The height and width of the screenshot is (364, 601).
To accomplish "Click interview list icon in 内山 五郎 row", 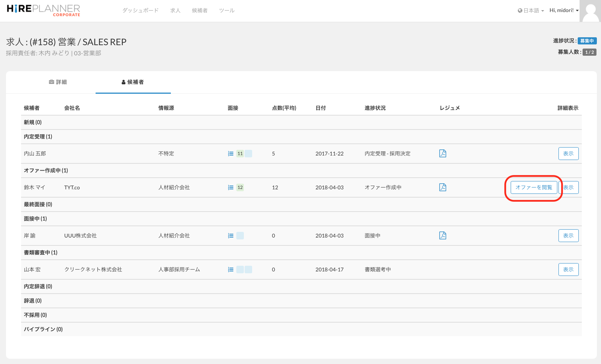I will pos(231,154).
